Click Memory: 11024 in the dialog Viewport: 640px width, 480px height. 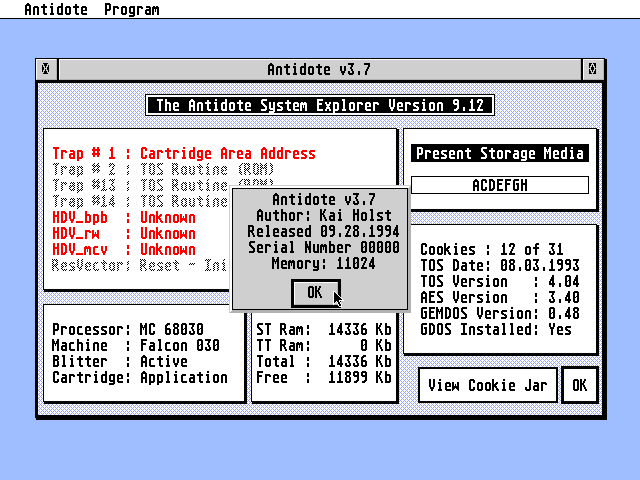click(x=324, y=263)
